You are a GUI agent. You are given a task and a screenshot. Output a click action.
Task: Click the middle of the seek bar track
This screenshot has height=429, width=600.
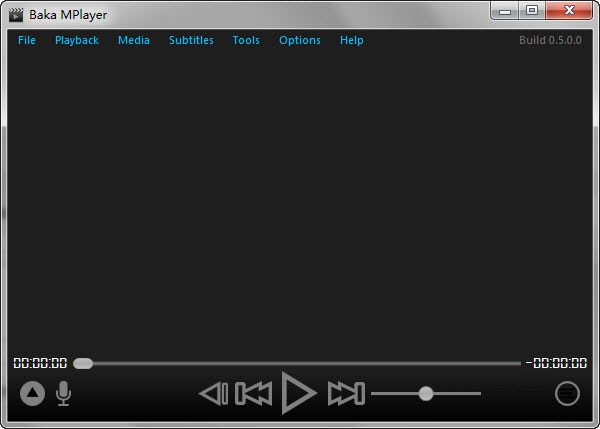(297, 363)
